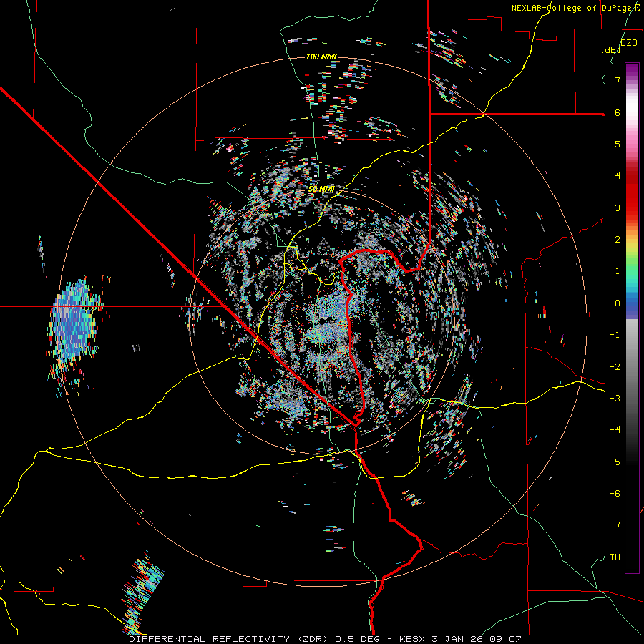Click the scale value -7
This screenshot has width=644, height=644.
coord(615,525)
